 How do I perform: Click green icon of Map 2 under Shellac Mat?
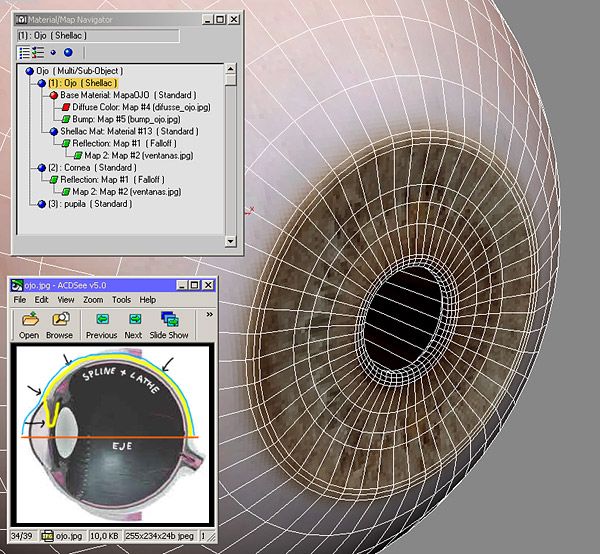click(x=78, y=156)
